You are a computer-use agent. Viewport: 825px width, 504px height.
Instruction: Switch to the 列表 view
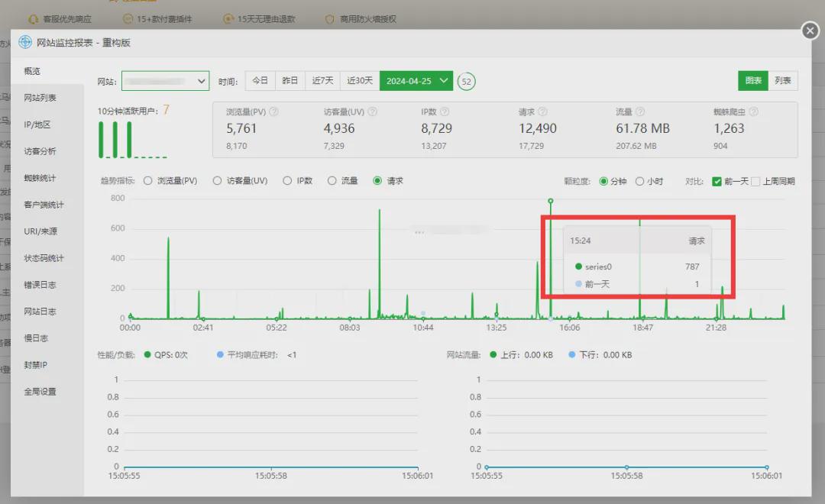pyautogui.click(x=783, y=80)
